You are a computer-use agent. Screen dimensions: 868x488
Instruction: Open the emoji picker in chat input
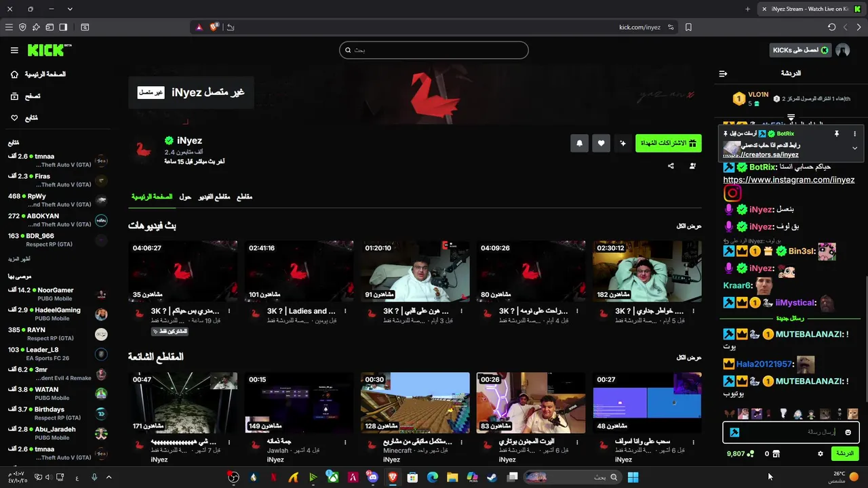click(x=848, y=432)
